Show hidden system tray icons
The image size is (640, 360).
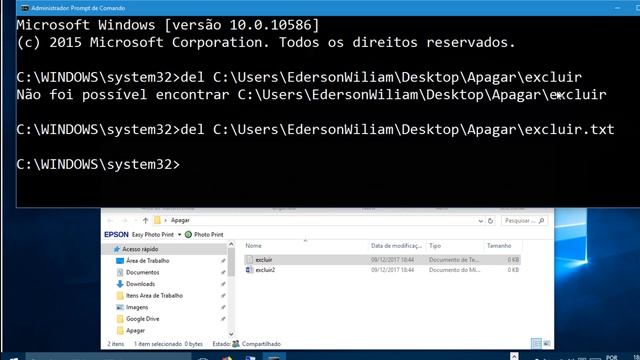coord(514,356)
